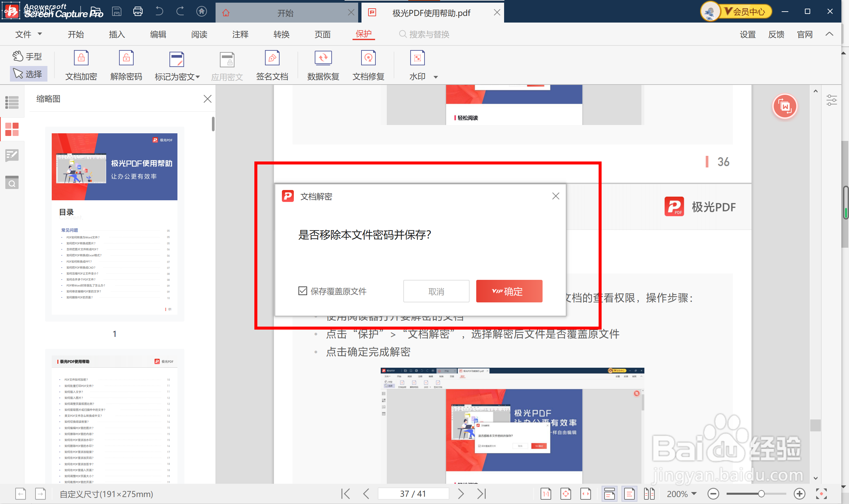Image resolution: width=849 pixels, height=504 pixels.
Task: Open the 文件 menu dropdown
Action: pos(29,34)
